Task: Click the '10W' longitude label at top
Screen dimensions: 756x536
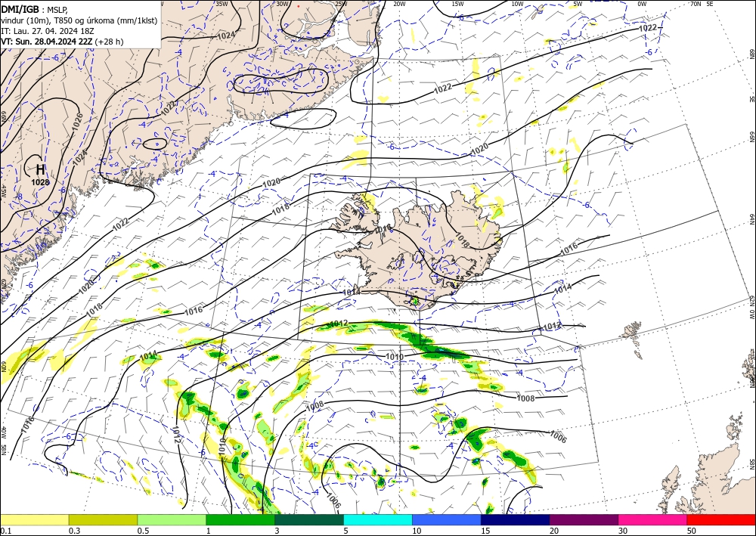Action: [517, 4]
